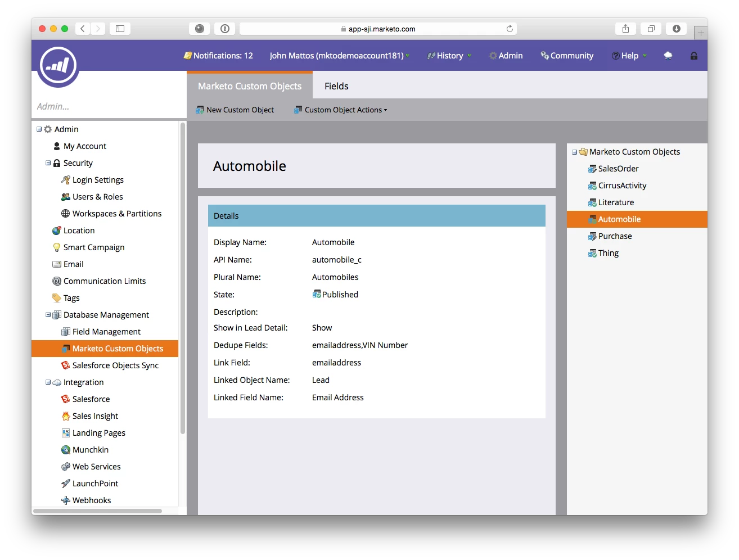Open Web Services in tree

(96, 467)
